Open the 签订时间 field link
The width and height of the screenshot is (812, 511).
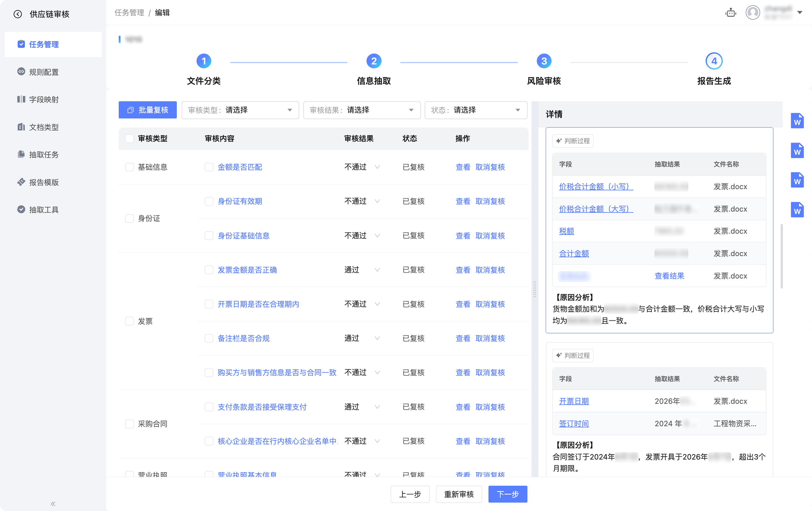tap(574, 424)
